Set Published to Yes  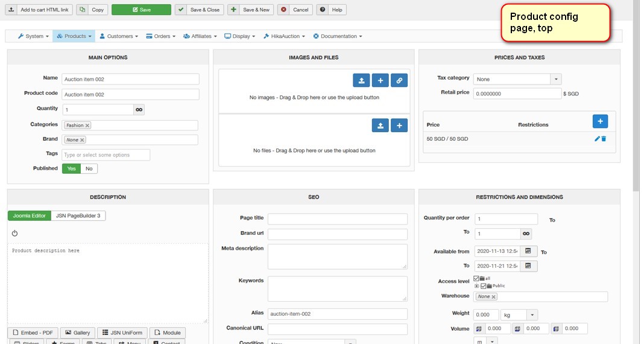(72, 169)
